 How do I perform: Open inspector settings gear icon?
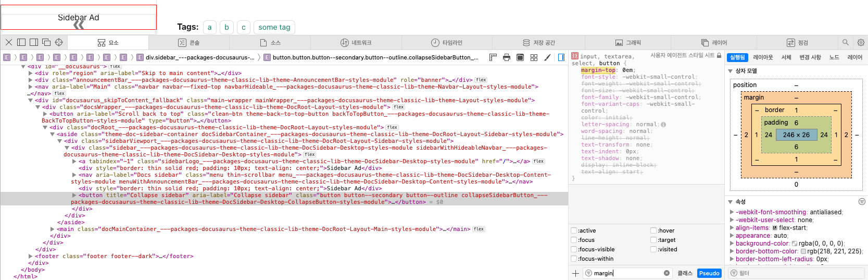click(x=861, y=42)
